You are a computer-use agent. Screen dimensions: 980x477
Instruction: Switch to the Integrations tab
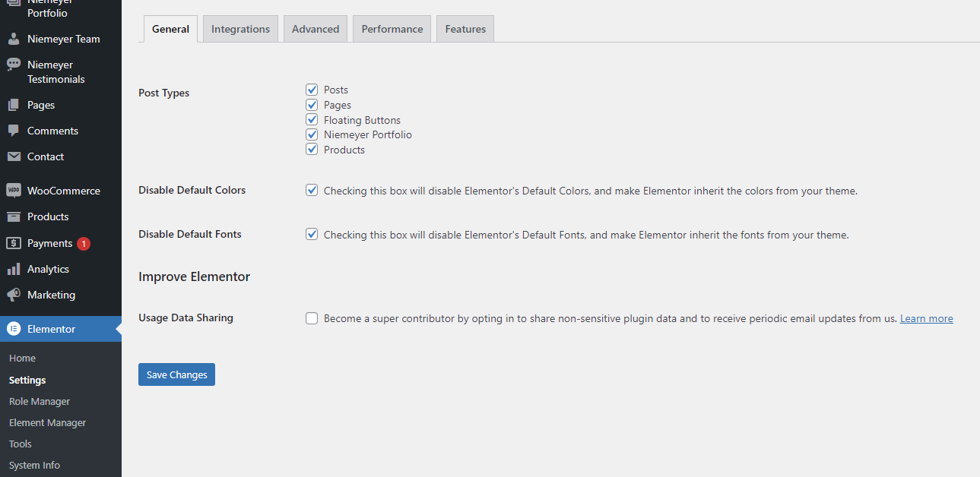(240, 29)
